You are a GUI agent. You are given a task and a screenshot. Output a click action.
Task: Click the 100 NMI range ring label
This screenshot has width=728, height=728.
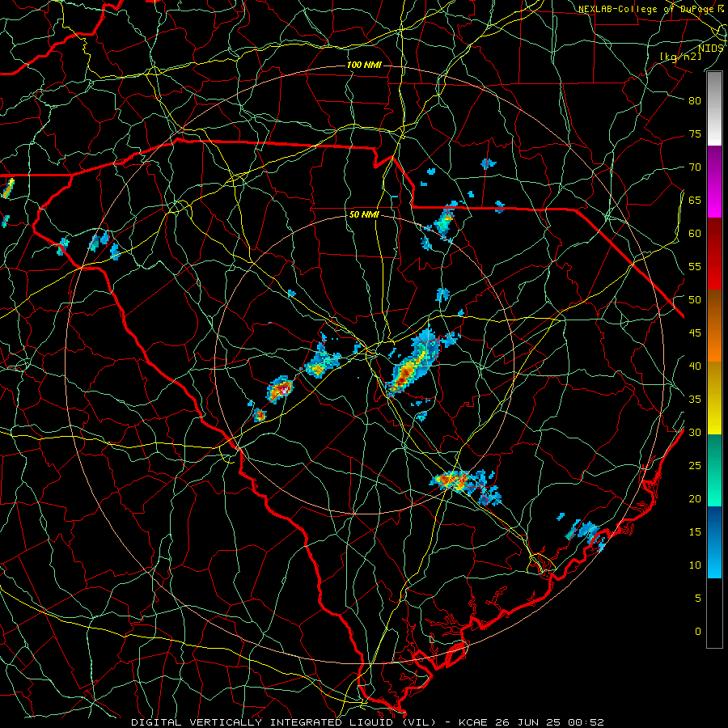point(364,65)
